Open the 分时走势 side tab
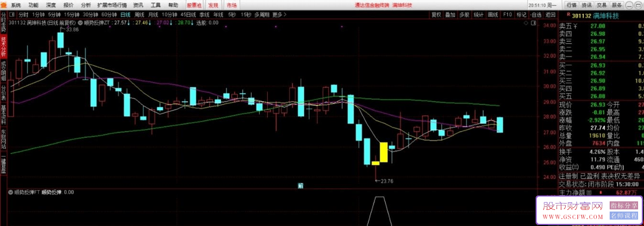 coord(3,22)
